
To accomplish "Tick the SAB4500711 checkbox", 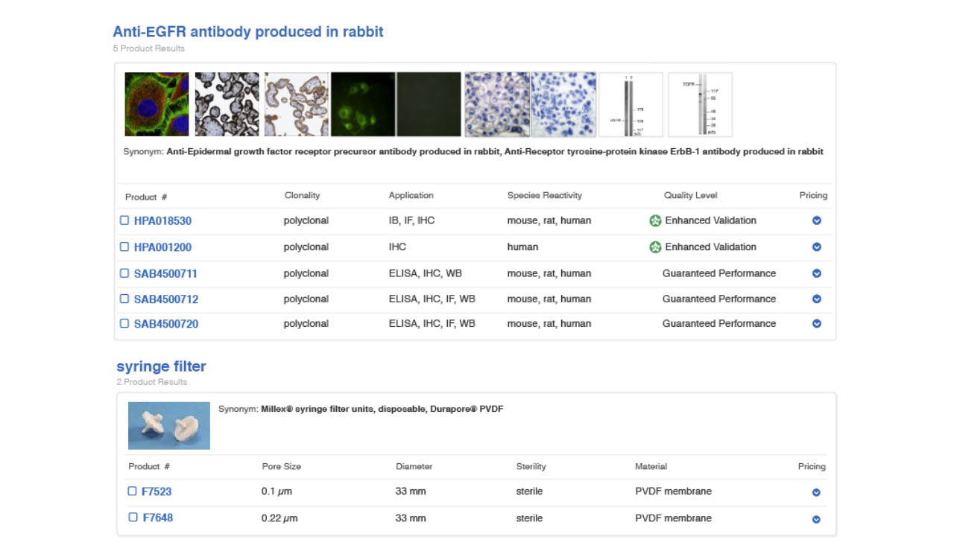I will coord(124,273).
